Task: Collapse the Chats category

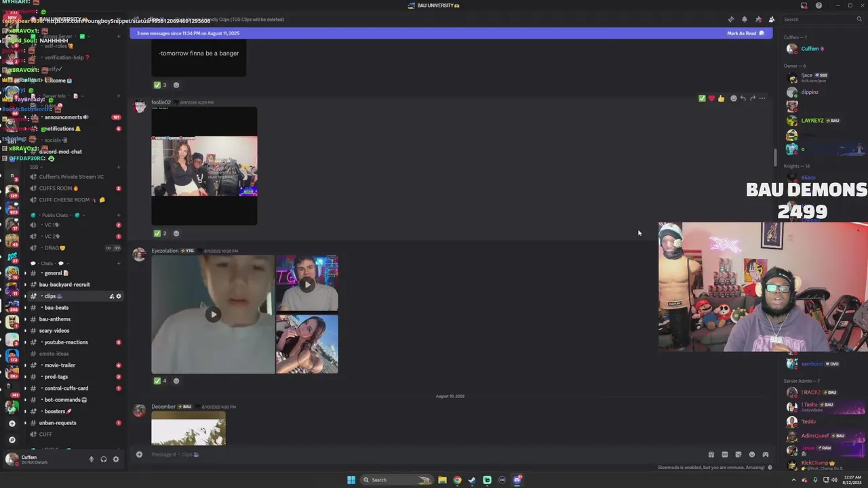Action: click(50, 263)
